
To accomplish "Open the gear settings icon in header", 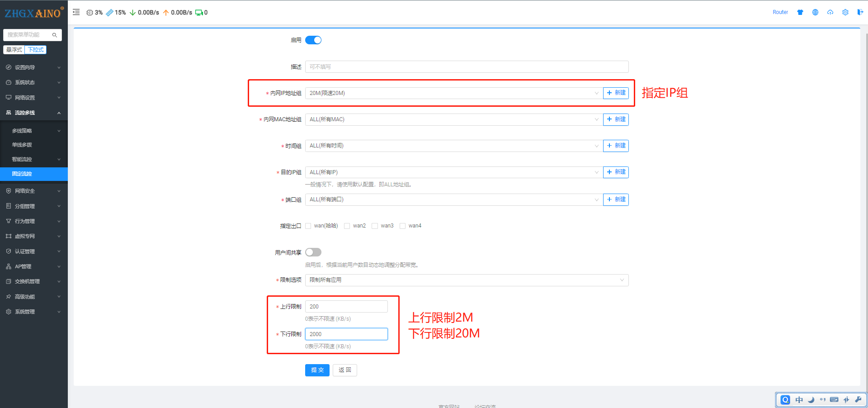I will pyautogui.click(x=845, y=12).
